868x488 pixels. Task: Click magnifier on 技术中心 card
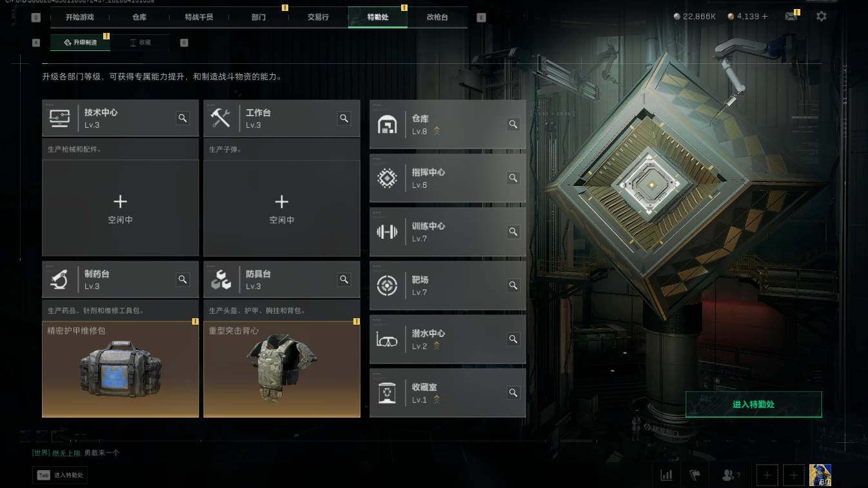(182, 118)
